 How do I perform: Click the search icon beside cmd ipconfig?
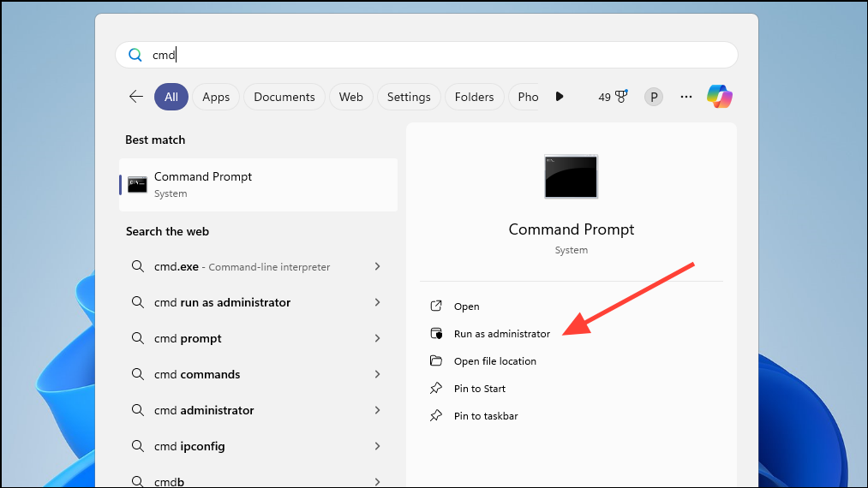pyautogui.click(x=137, y=446)
